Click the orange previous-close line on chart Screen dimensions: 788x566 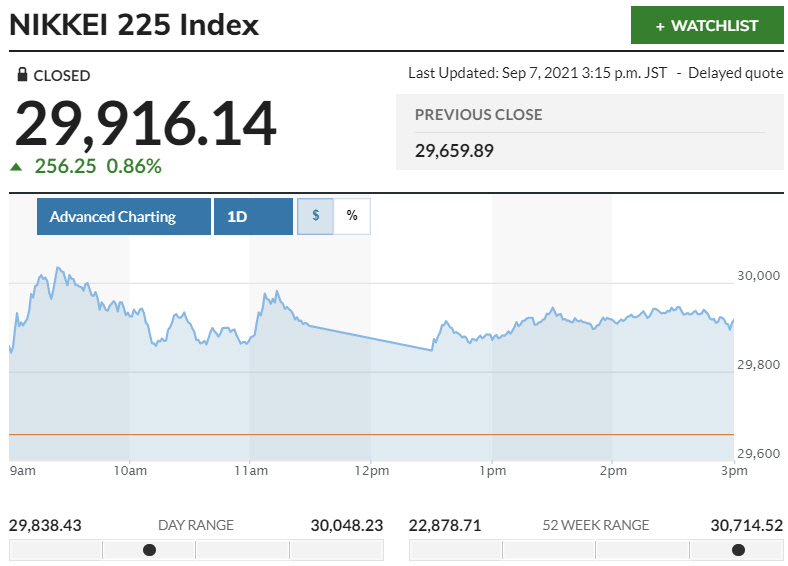coord(370,434)
